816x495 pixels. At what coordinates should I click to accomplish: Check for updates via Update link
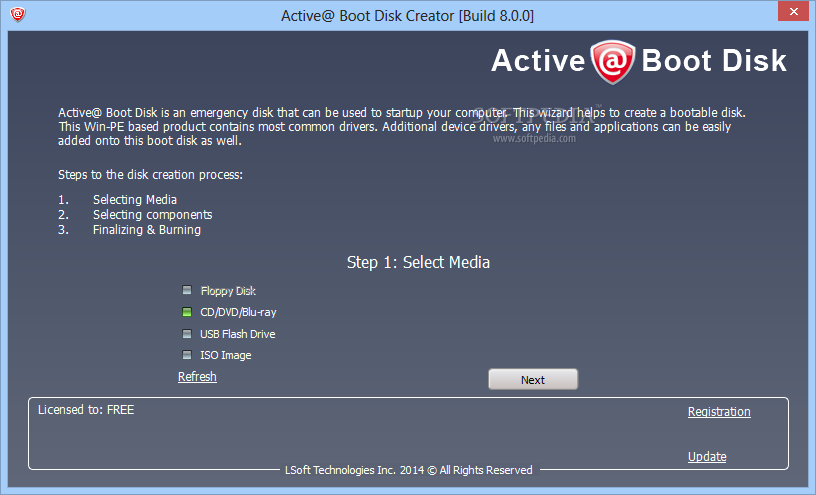click(707, 456)
